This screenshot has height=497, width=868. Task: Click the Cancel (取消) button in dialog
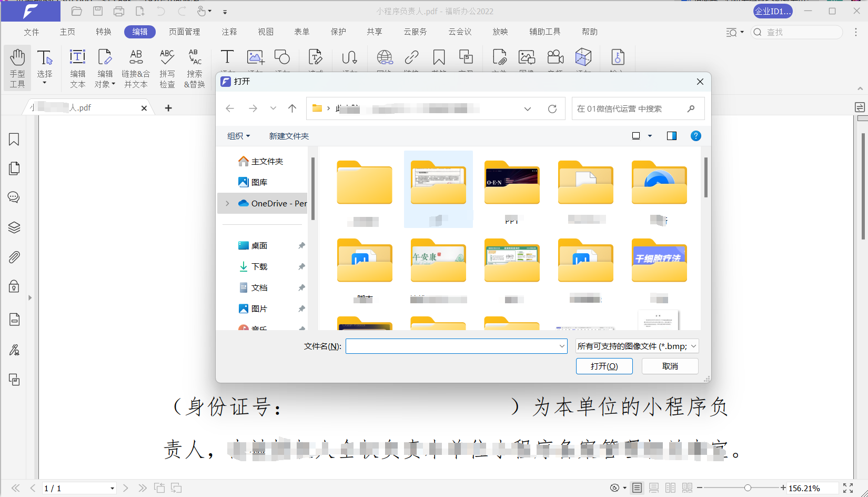(x=670, y=366)
